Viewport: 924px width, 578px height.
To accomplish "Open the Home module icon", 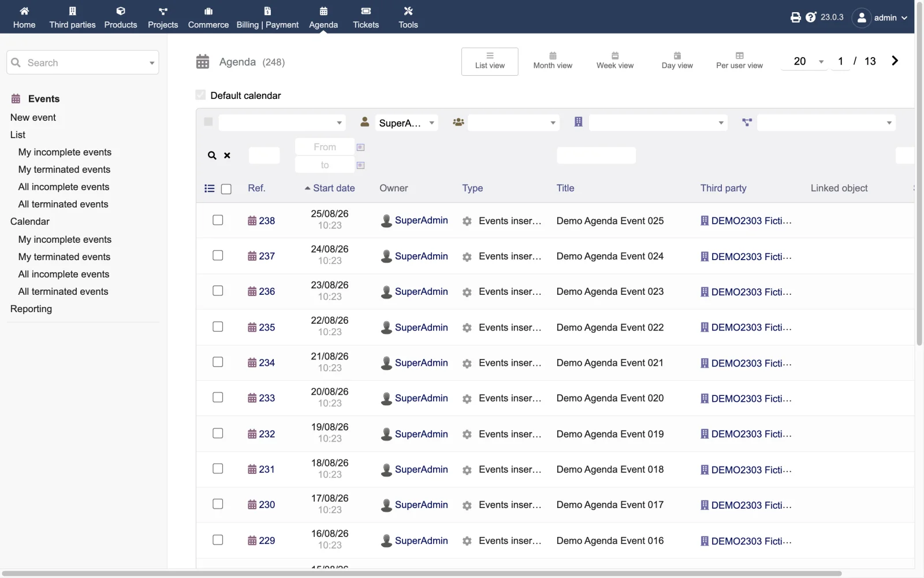I will tap(24, 11).
